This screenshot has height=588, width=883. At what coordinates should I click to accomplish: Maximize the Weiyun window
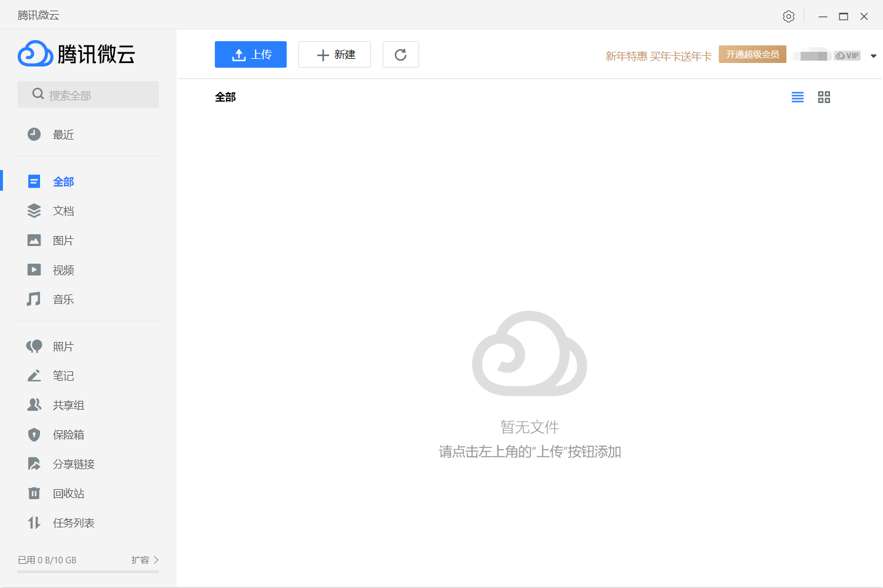point(844,16)
